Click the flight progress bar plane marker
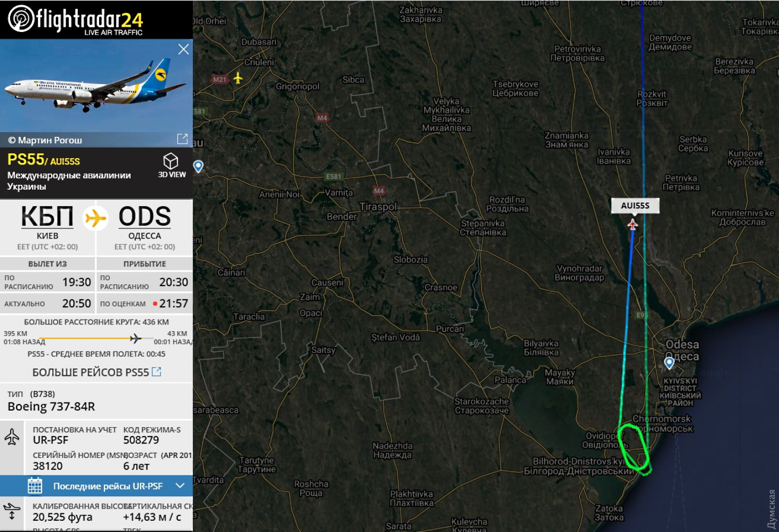 coord(136,338)
